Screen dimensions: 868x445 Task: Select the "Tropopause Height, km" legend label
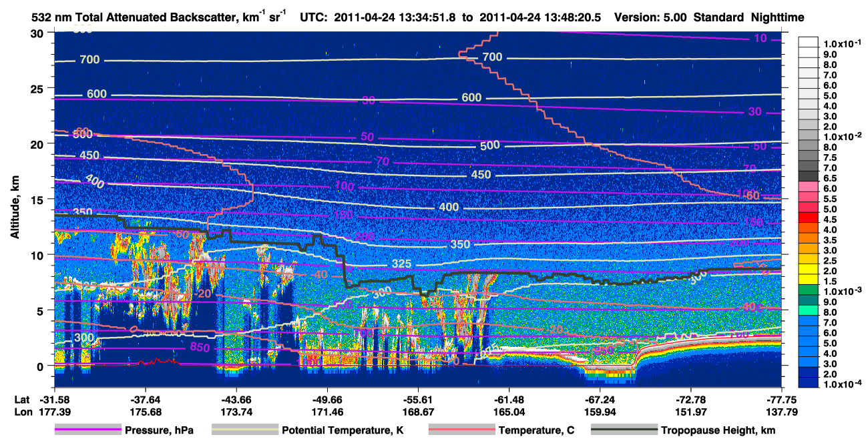[x=718, y=430]
